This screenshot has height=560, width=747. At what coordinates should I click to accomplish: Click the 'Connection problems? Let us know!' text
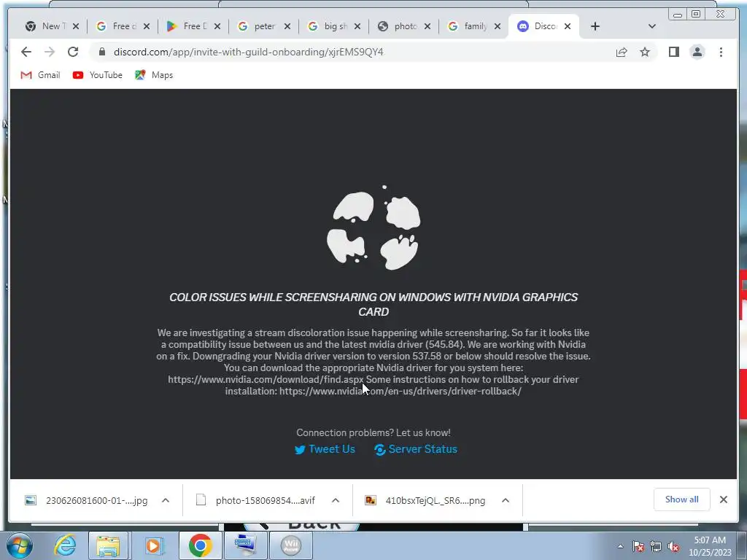coord(373,432)
